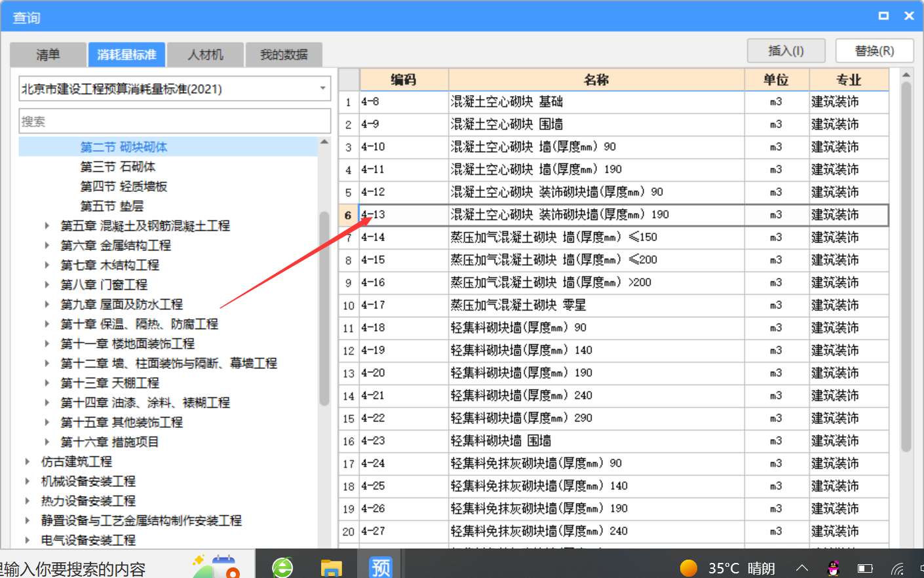The height and width of the screenshot is (578, 924).
Task: Expand 第六章 金属结构工程 node
Action: click(47, 245)
